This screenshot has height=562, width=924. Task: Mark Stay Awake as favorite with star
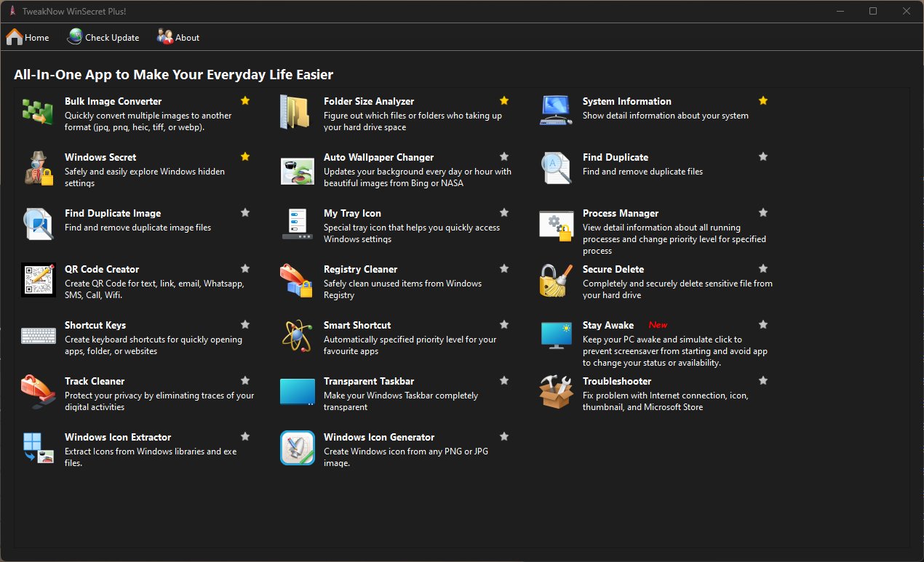tap(763, 324)
